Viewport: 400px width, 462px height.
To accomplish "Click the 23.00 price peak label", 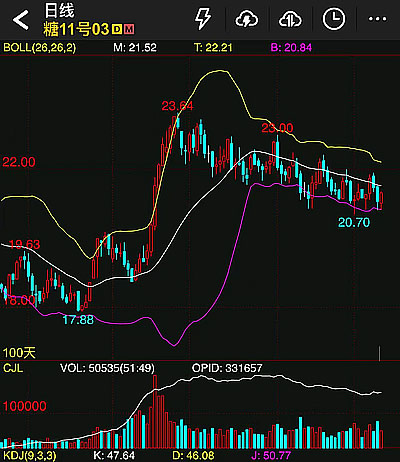I will [277, 128].
